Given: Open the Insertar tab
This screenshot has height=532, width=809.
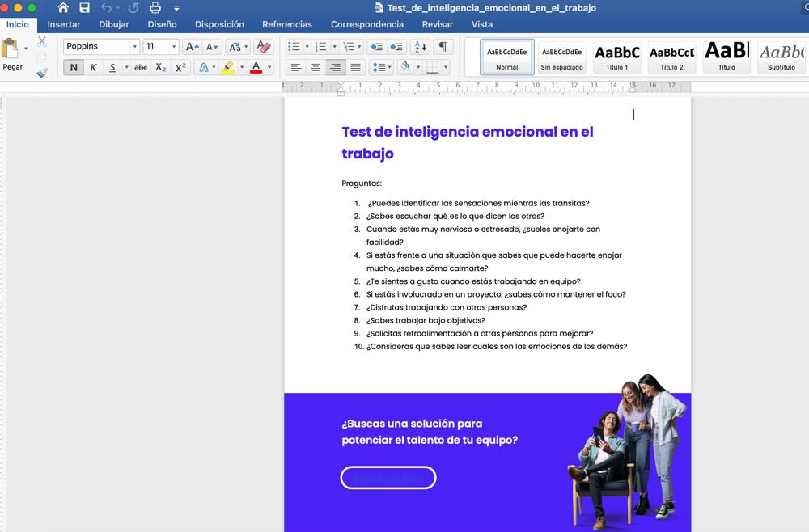Looking at the screenshot, I should coord(64,24).
